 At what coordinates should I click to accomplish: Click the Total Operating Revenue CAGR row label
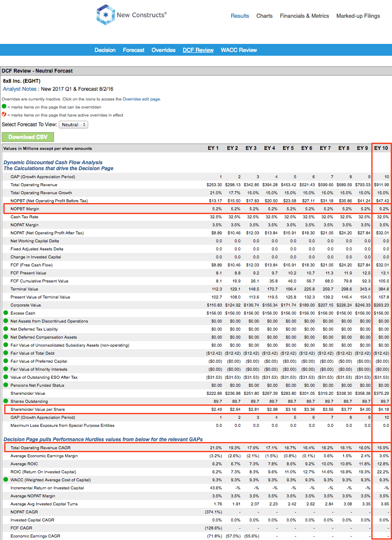[x=40, y=448]
